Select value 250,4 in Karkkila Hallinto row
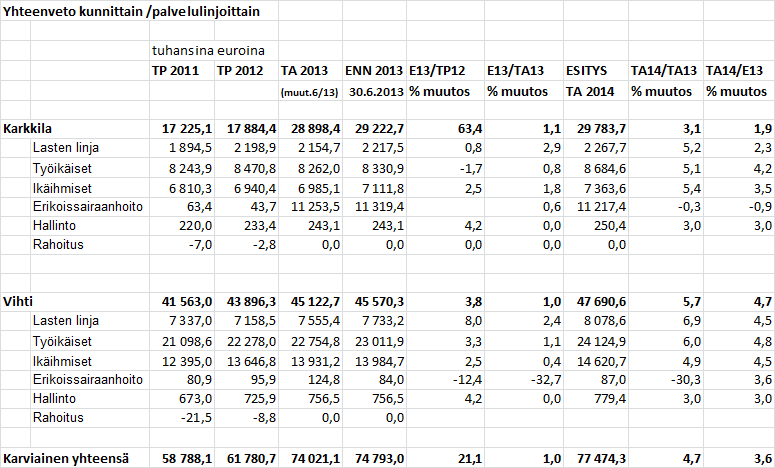Image resolution: width=775 pixels, height=468 pixels. click(610, 226)
